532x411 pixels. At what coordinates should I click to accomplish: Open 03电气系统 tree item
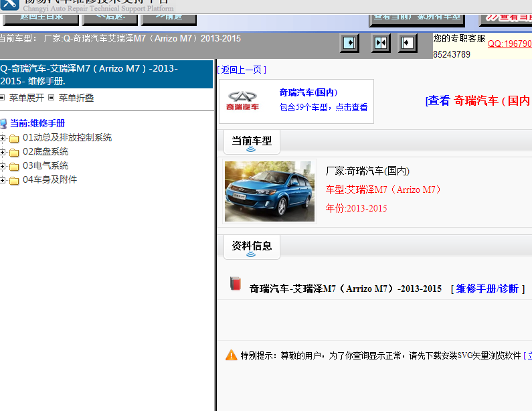46,165
